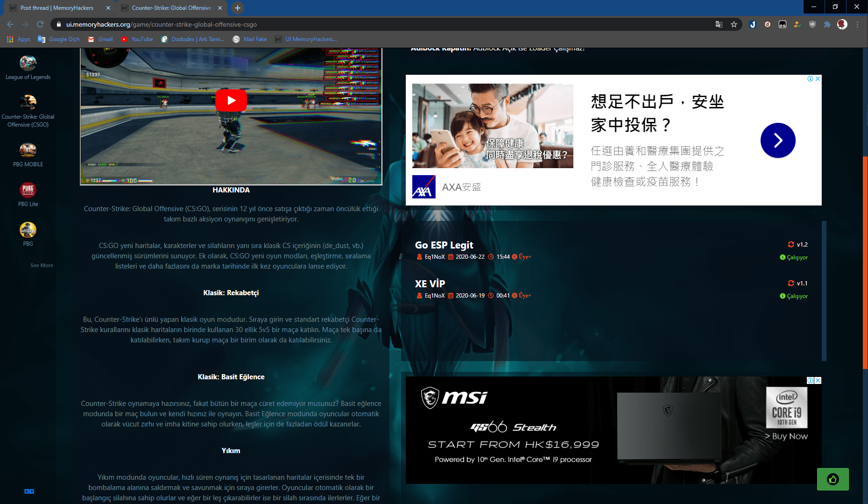Click the translate language icon at sidebar bottom
Screen dimensions: 868x504
point(29,491)
